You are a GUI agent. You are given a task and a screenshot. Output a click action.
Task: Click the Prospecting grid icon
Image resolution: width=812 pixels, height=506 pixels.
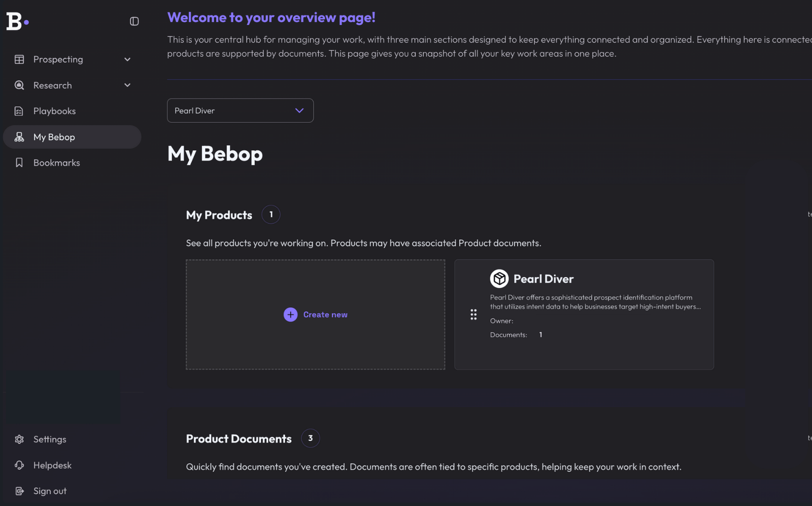click(19, 59)
